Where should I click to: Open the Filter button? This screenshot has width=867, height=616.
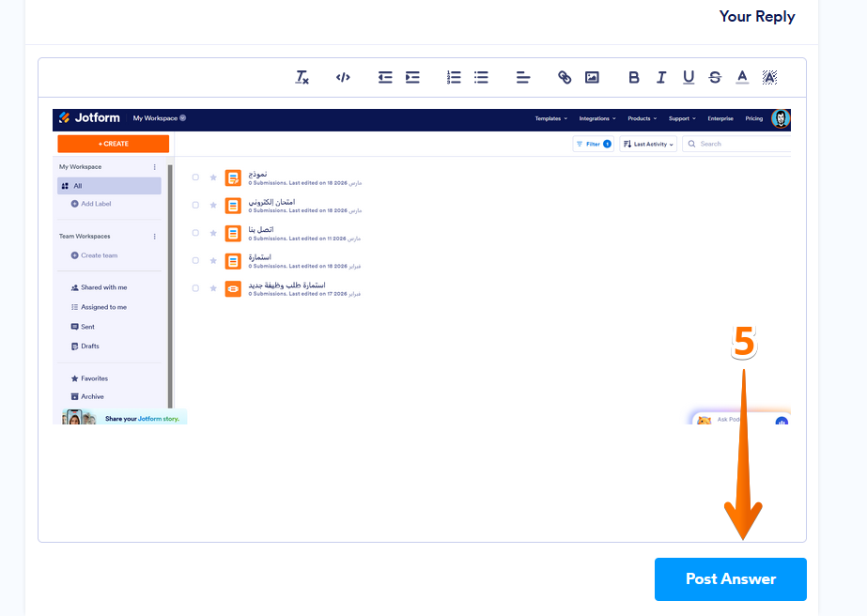594,144
